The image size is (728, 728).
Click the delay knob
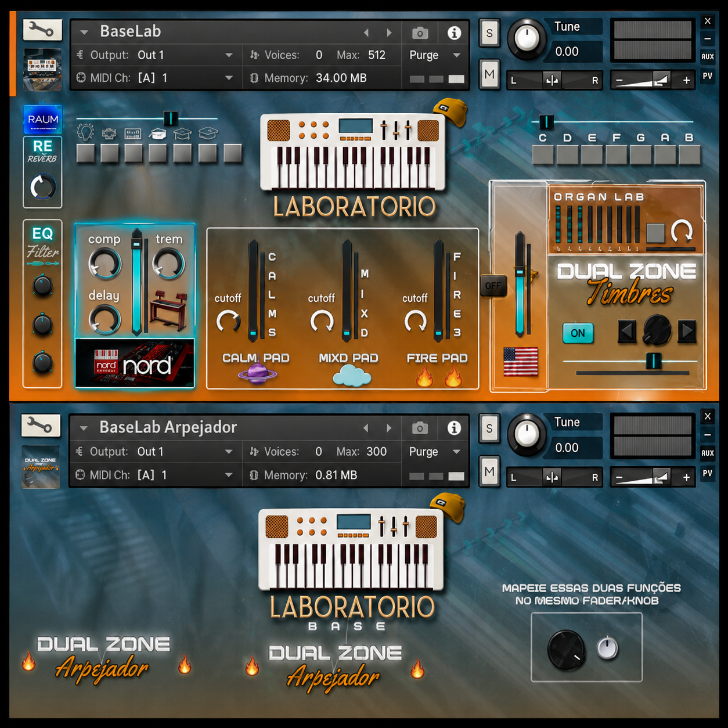coord(104,320)
